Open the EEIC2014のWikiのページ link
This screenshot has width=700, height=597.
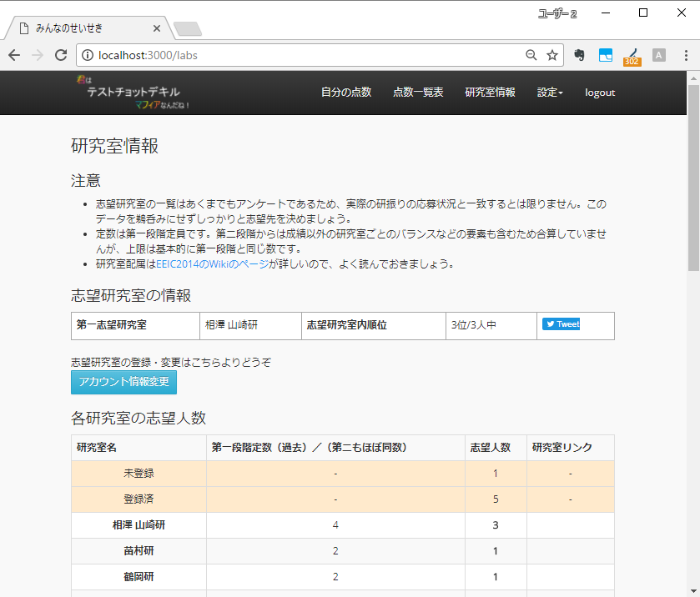(213, 264)
